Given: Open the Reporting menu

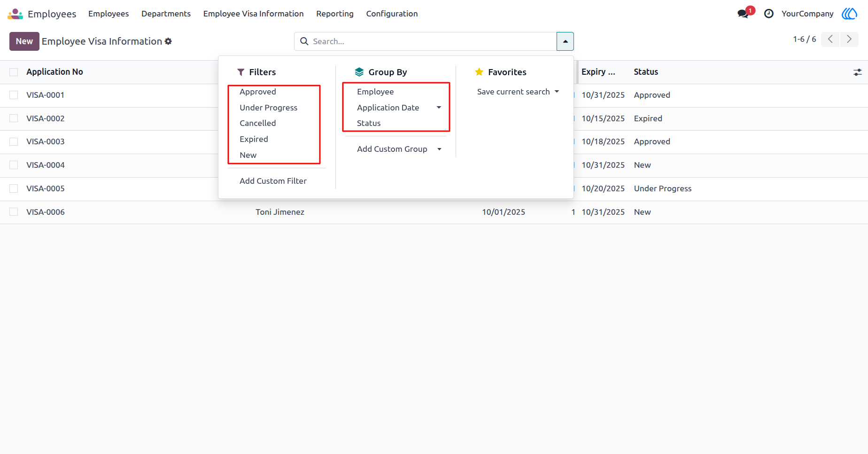Looking at the screenshot, I should pos(334,14).
